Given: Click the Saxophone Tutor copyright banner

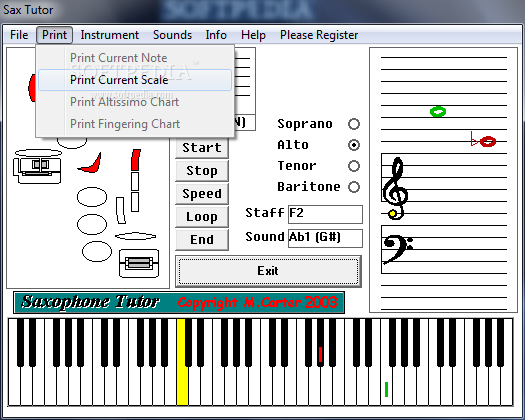Looking at the screenshot, I should [179, 303].
